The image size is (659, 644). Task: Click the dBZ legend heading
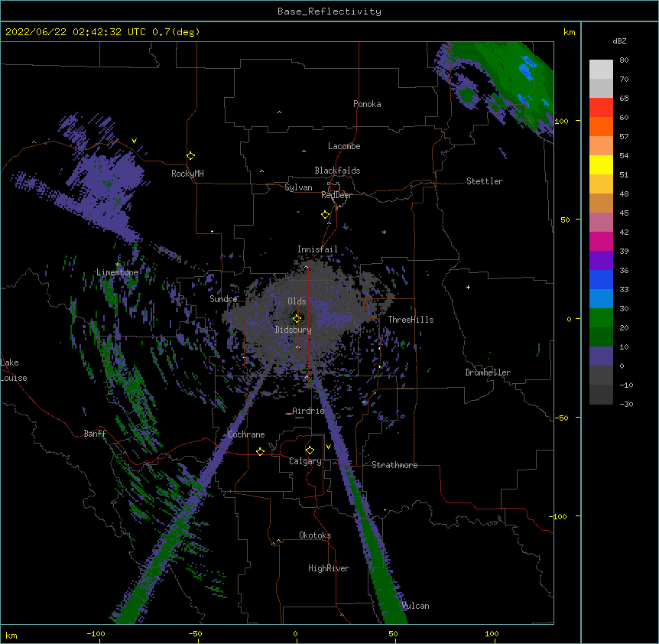(619, 41)
